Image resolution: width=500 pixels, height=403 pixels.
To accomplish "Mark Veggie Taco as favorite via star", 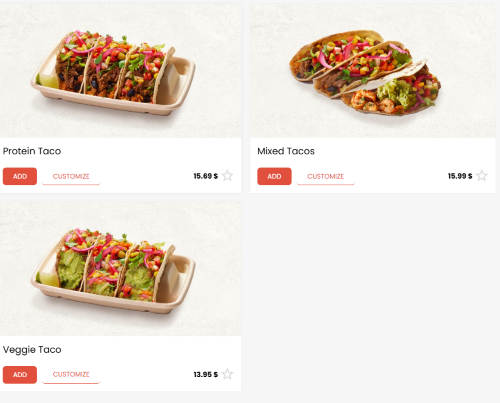I will click(x=227, y=374).
